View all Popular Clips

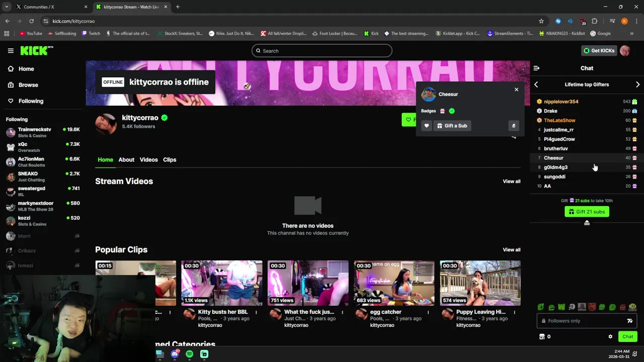(x=511, y=250)
